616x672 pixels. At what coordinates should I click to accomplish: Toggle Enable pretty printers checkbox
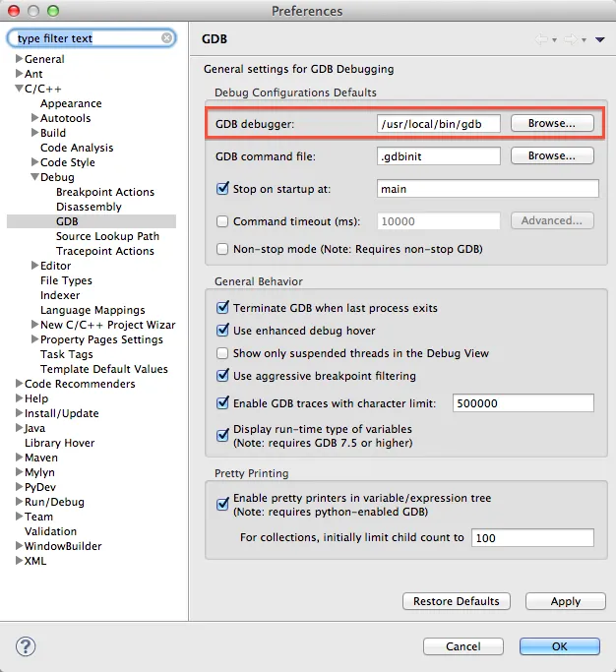pyautogui.click(x=222, y=504)
